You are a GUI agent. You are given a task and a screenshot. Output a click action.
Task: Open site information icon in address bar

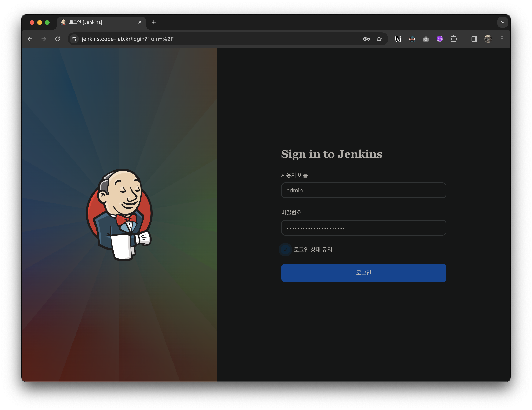[74, 39]
